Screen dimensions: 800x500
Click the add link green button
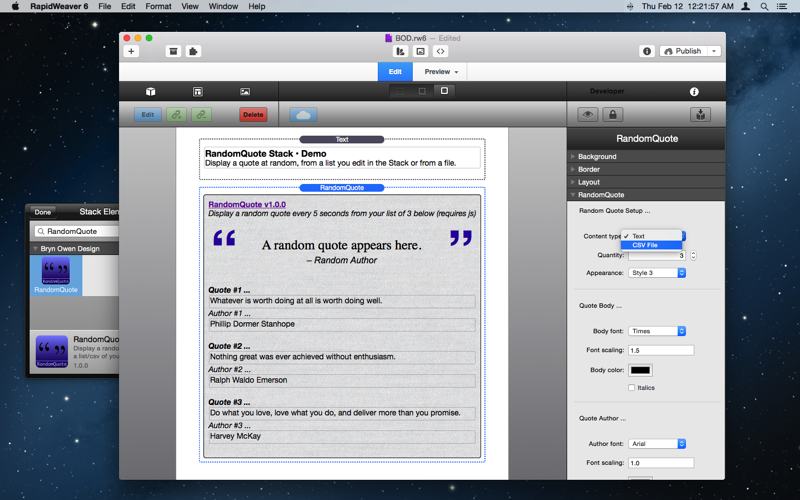point(177,115)
